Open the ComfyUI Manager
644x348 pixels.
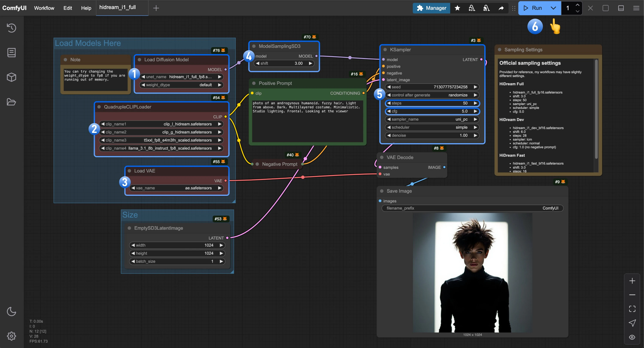pyautogui.click(x=431, y=8)
